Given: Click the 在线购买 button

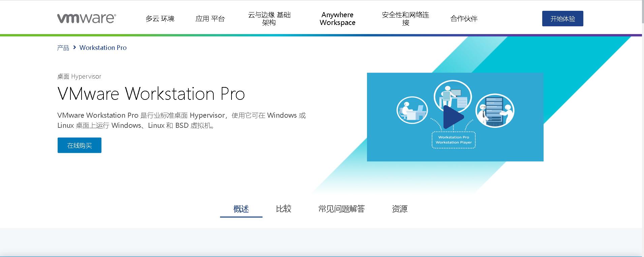Looking at the screenshot, I should click(80, 145).
